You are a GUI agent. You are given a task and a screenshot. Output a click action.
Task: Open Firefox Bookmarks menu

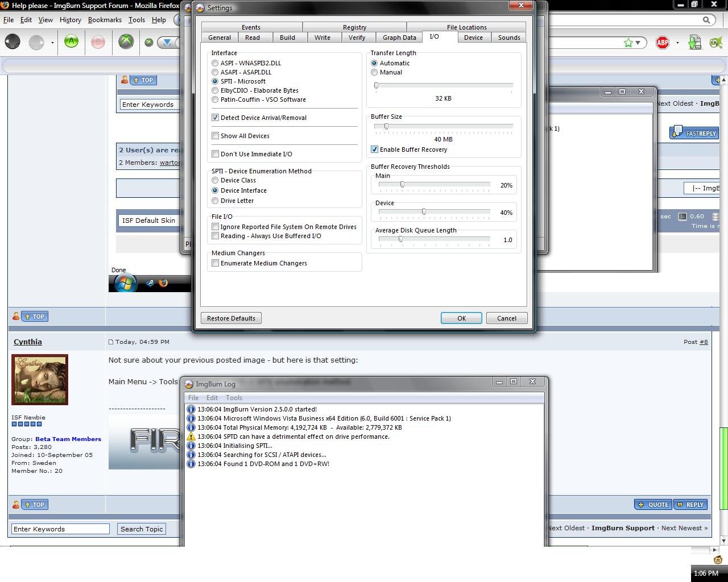(105, 20)
